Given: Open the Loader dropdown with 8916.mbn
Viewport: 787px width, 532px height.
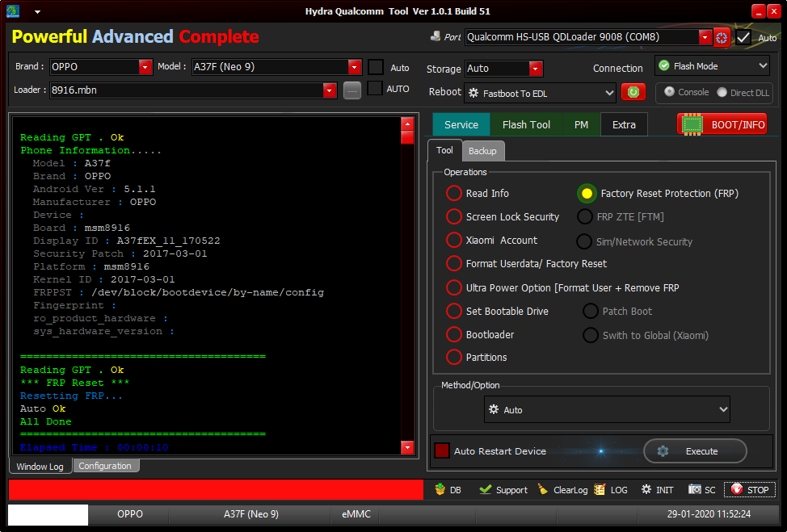Looking at the screenshot, I should click(x=329, y=90).
